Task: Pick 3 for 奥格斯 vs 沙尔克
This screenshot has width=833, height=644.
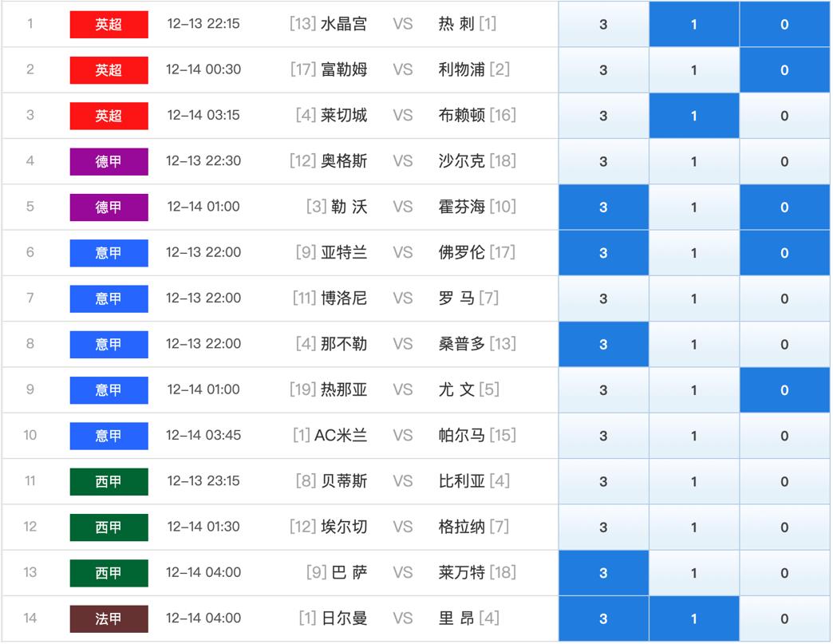Action: click(x=603, y=161)
